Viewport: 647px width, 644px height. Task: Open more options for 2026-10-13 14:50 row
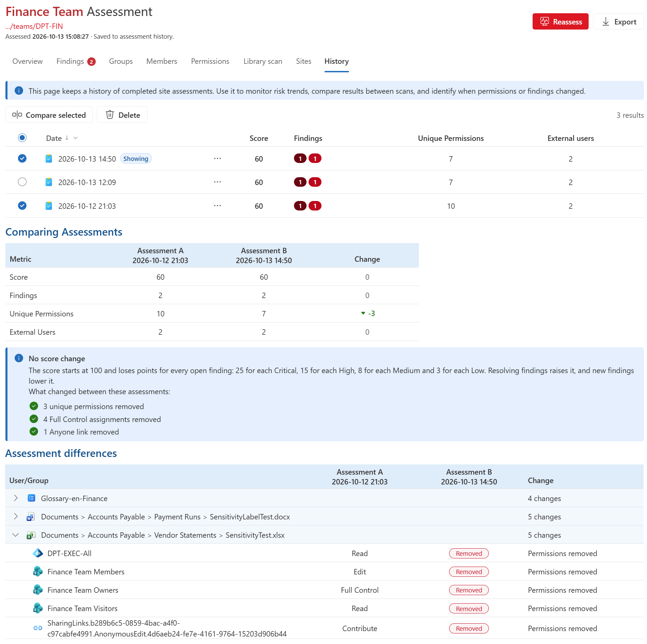[218, 159]
